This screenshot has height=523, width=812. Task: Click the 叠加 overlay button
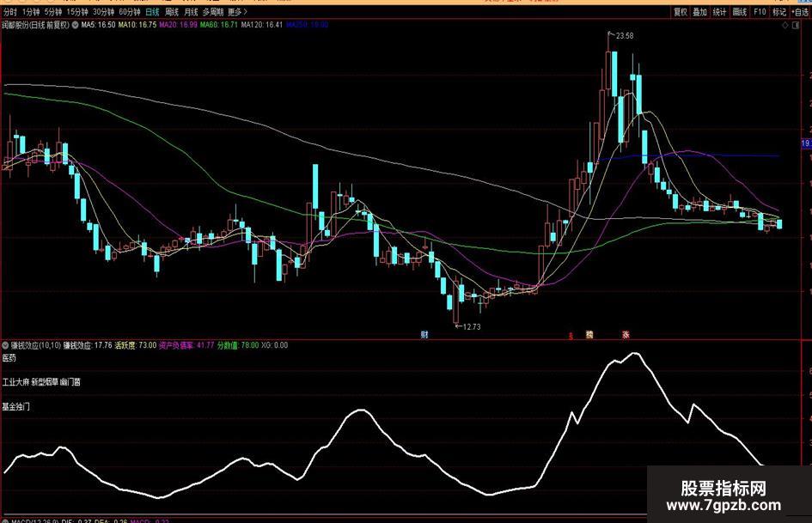point(699,12)
